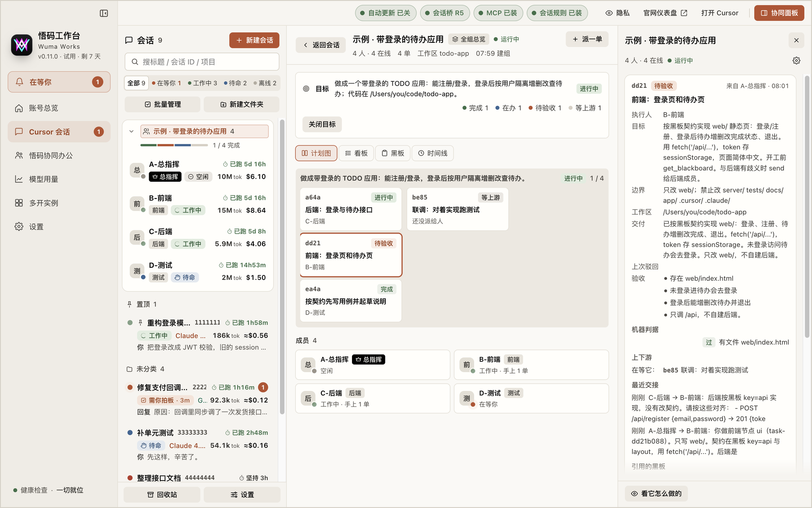Toggle 隐私 eye visibility button
The height and width of the screenshot is (508, 812).
tap(618, 13)
